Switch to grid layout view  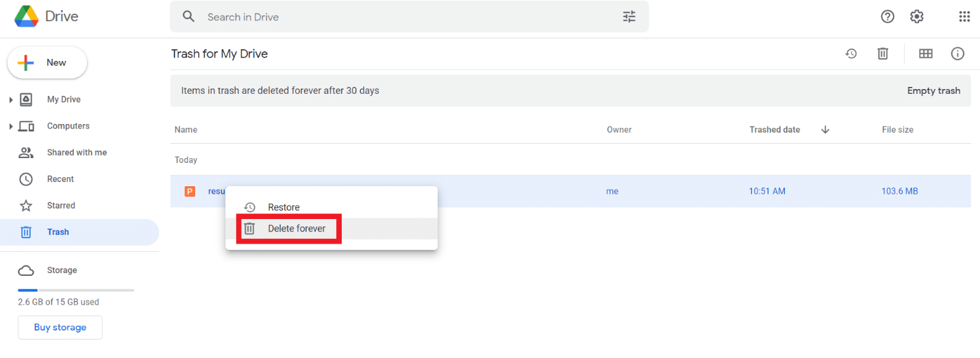click(926, 53)
